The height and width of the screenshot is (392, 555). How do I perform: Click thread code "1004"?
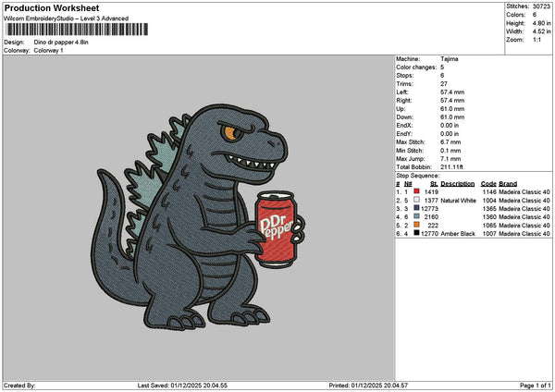[489, 201]
